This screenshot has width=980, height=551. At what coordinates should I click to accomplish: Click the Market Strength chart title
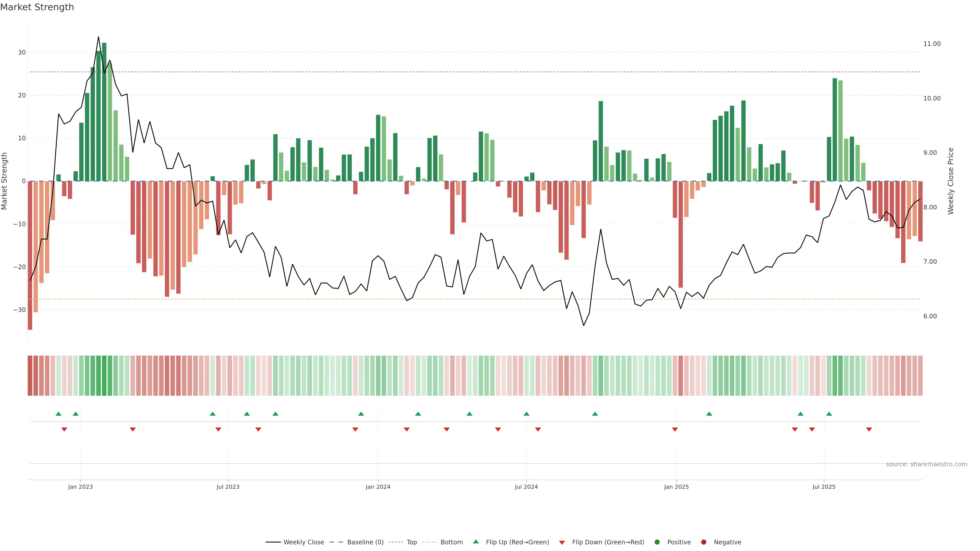[37, 7]
